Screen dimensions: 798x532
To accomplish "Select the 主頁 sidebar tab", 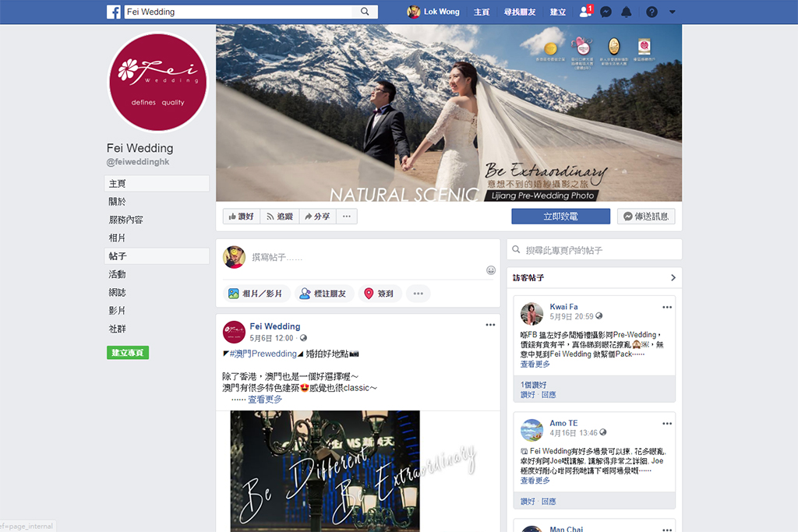I will pos(157,184).
